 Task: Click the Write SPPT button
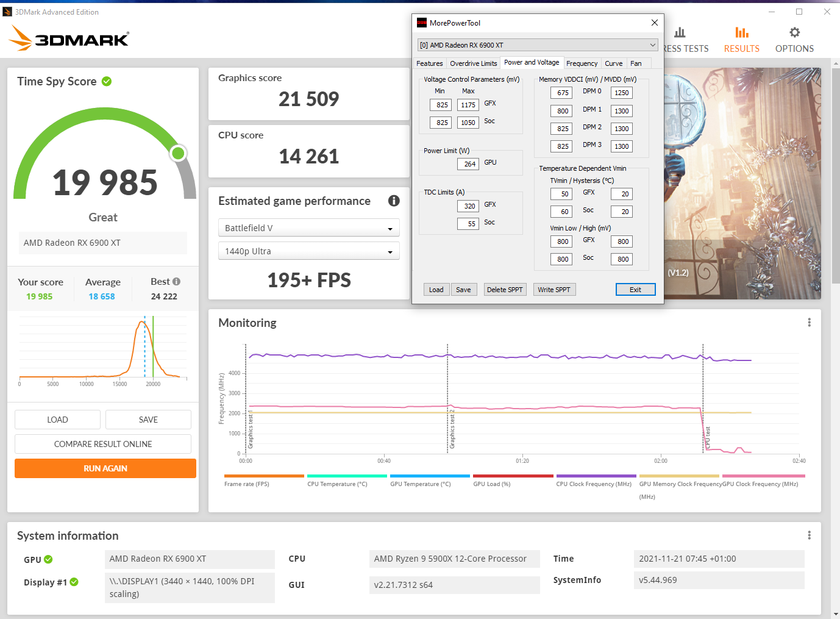coord(554,290)
